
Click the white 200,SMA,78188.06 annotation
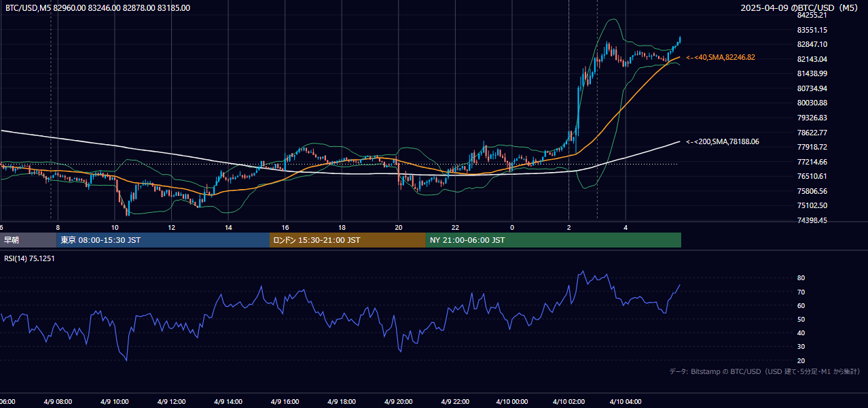(722, 142)
